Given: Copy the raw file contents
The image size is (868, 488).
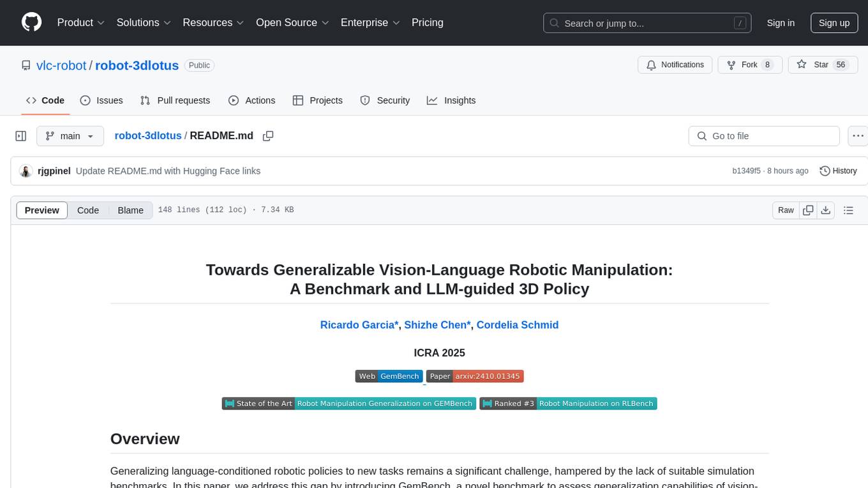Looking at the screenshot, I should point(808,210).
